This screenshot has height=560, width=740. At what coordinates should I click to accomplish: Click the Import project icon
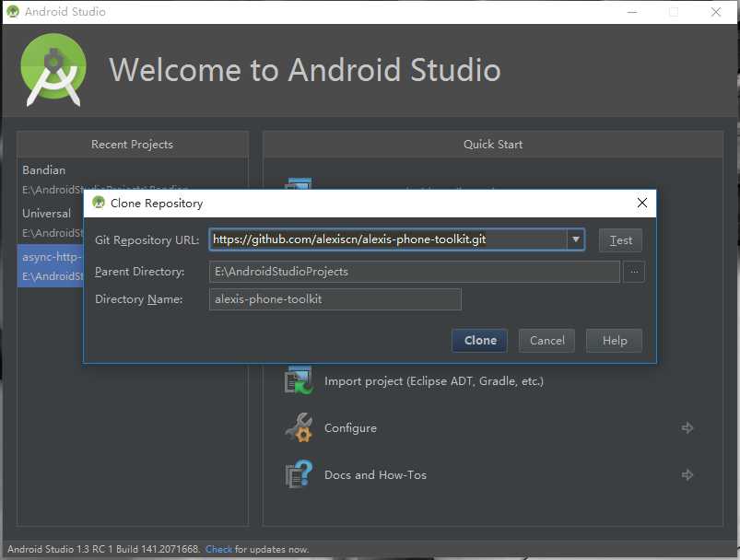[299, 380]
